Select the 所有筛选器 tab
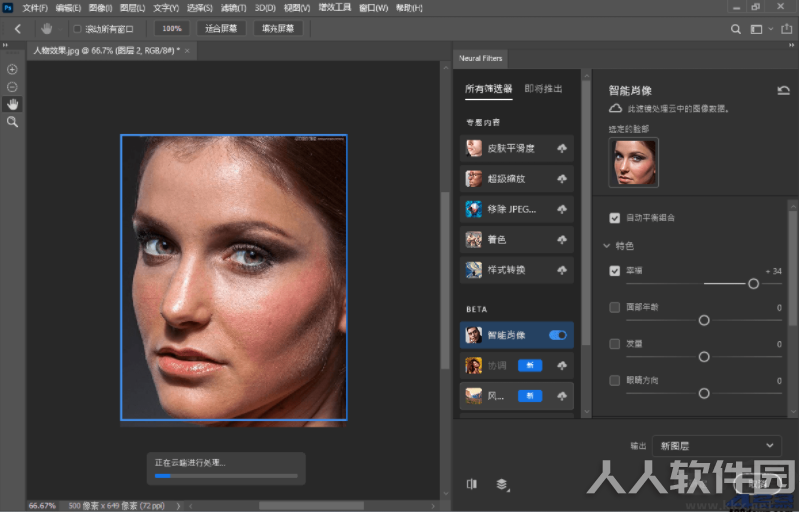The image size is (800, 512). (x=488, y=89)
